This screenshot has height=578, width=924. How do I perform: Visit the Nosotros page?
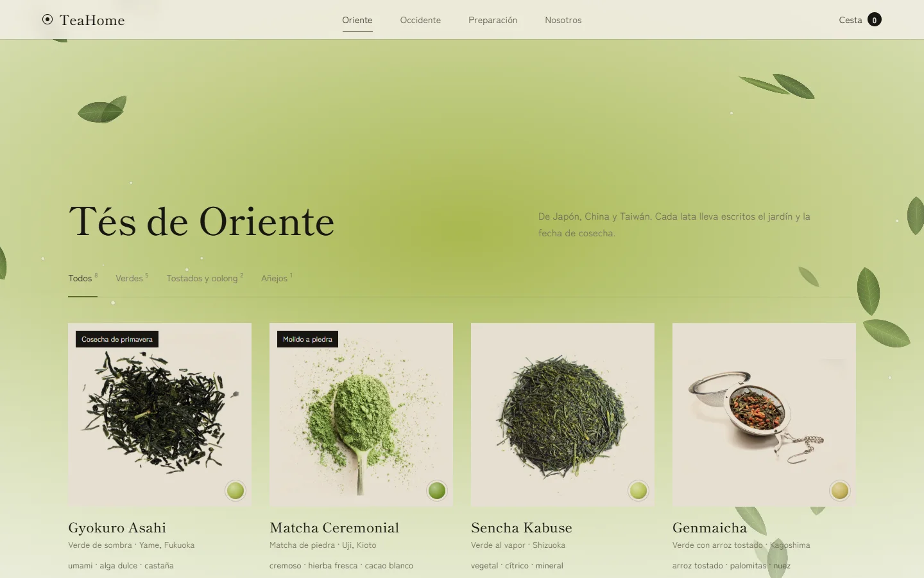pos(563,20)
